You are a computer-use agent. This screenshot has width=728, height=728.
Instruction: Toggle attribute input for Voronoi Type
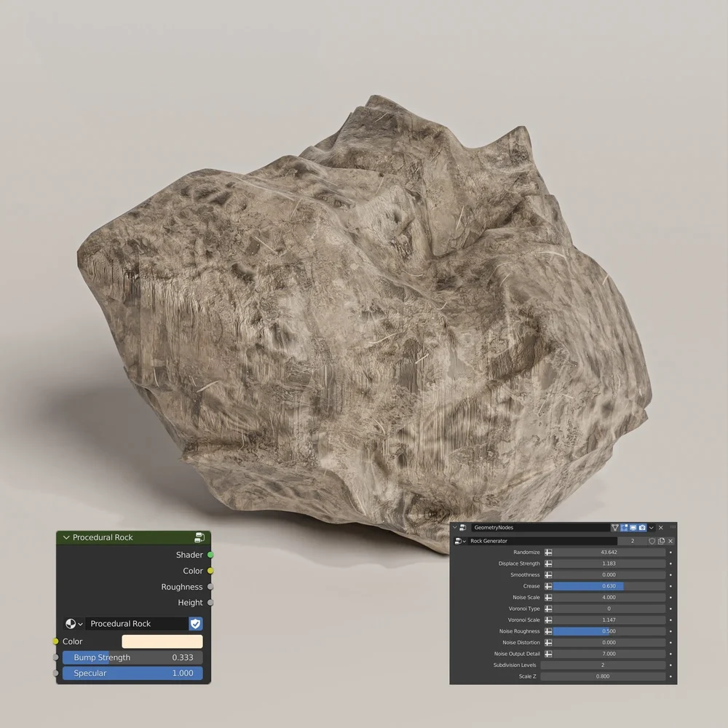click(548, 609)
